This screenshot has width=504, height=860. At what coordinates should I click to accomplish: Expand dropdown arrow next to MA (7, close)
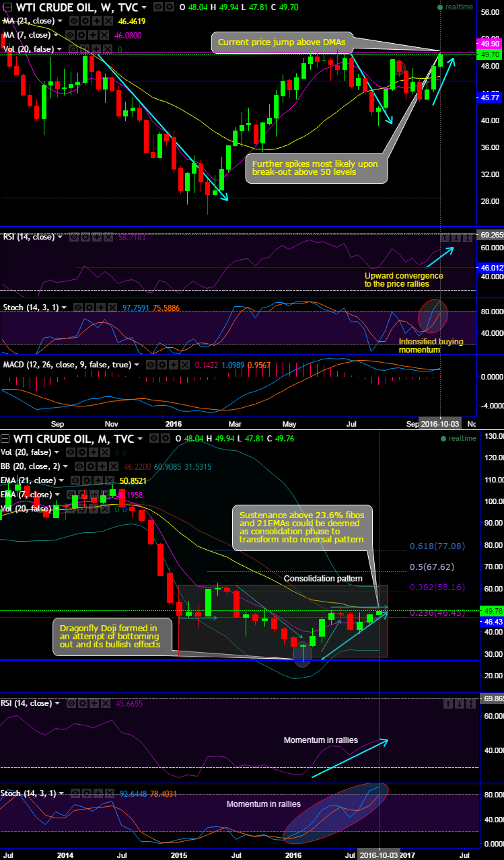pyautogui.click(x=55, y=35)
